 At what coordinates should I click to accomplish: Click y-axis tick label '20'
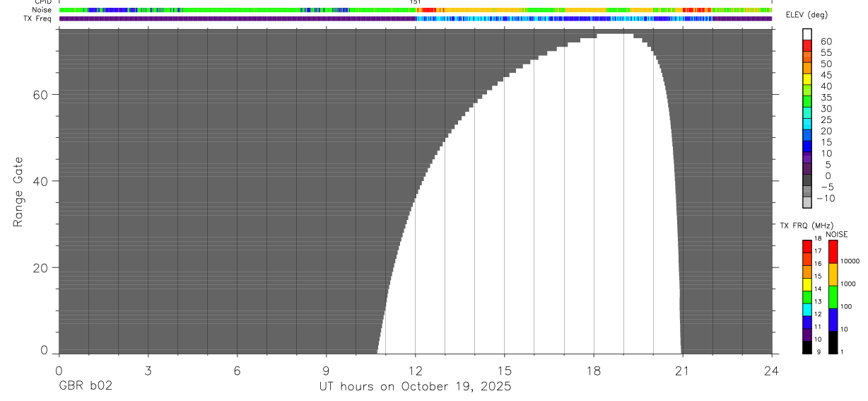click(42, 268)
